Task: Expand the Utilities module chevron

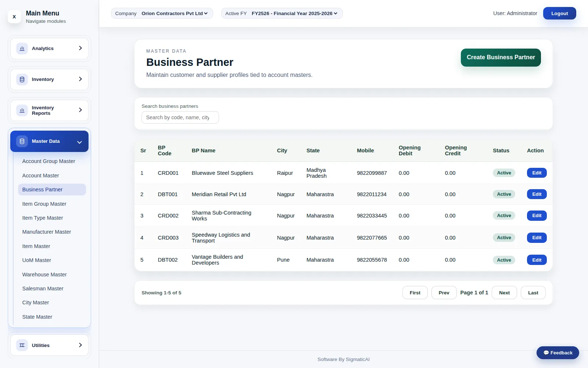Action: (x=80, y=345)
